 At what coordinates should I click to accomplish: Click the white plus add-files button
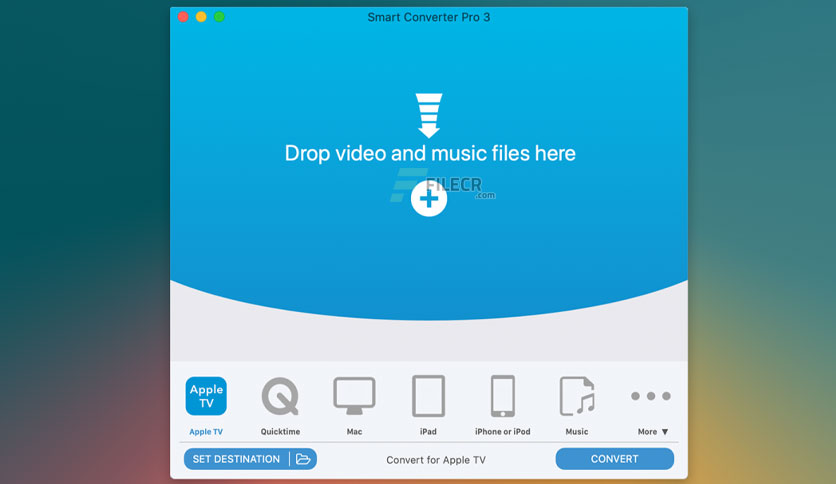pyautogui.click(x=429, y=199)
